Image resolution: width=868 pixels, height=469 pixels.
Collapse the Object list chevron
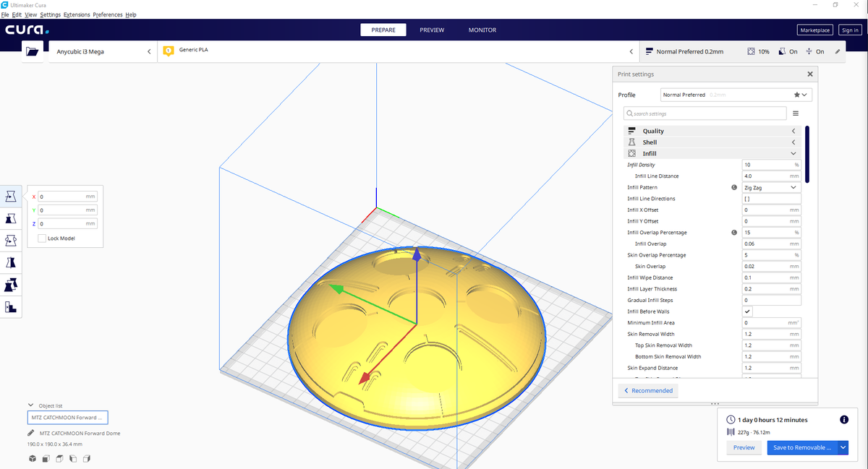[31, 405]
